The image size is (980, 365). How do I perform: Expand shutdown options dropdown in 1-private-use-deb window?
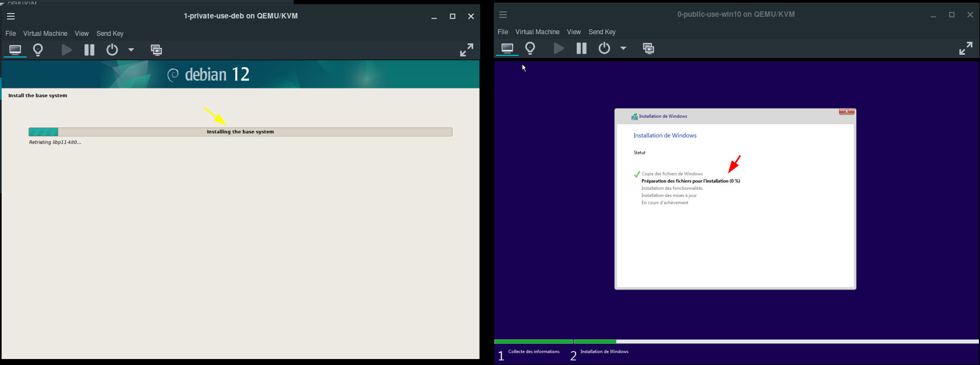click(131, 50)
